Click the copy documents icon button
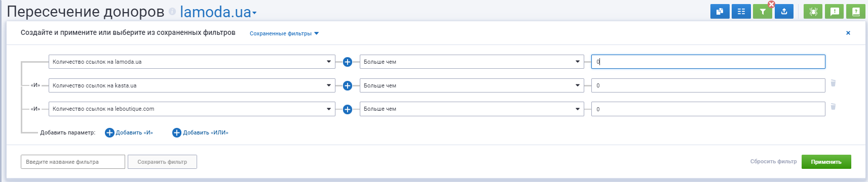This screenshot has width=868, height=182. [720, 12]
